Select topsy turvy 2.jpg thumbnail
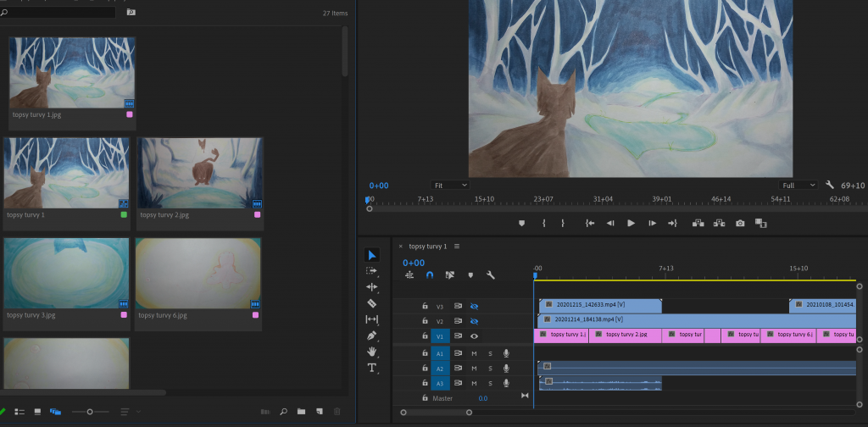Screen dimensions: 868x427 tap(199, 173)
